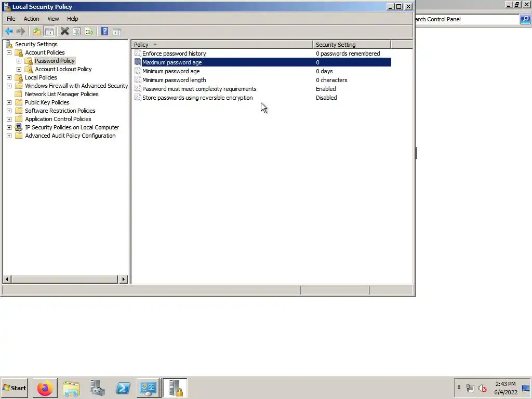
Task: Expand the Password Policy node
Action: [19, 61]
